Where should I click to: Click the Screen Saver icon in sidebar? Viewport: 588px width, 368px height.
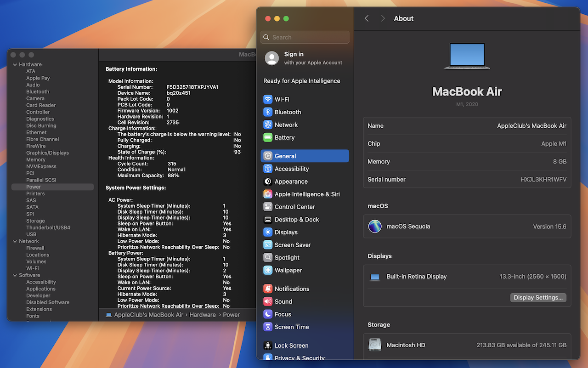268,245
